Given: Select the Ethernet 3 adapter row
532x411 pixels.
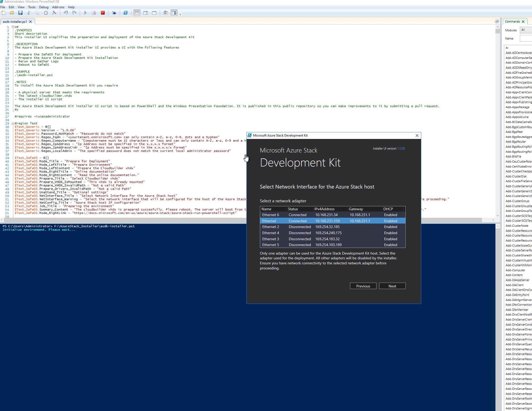Looking at the screenshot, I should point(333,239).
